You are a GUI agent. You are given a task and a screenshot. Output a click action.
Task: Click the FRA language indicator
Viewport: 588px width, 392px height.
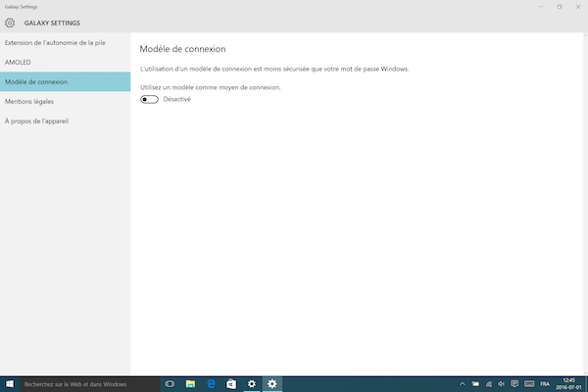coord(545,384)
